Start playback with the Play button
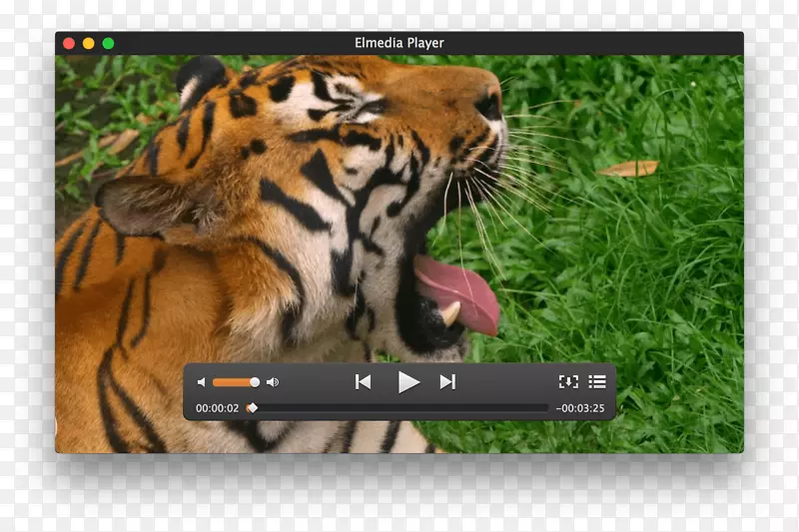The width and height of the screenshot is (799, 532). click(x=407, y=381)
